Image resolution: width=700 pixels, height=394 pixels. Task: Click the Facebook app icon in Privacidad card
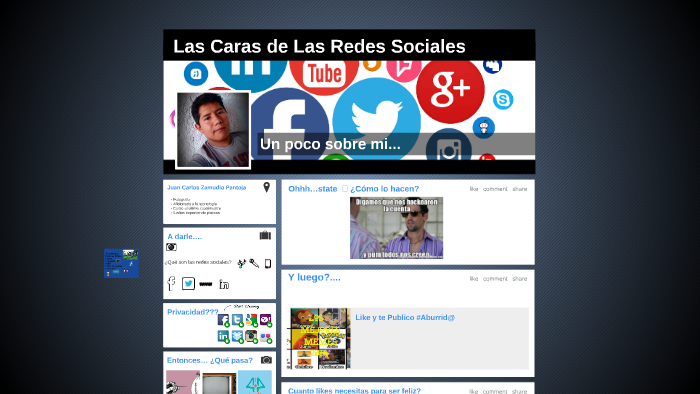pyautogui.click(x=223, y=320)
